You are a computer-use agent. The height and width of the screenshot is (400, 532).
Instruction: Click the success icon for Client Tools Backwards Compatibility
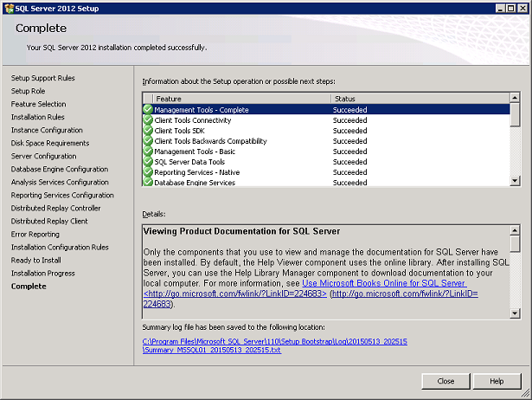[x=148, y=140]
